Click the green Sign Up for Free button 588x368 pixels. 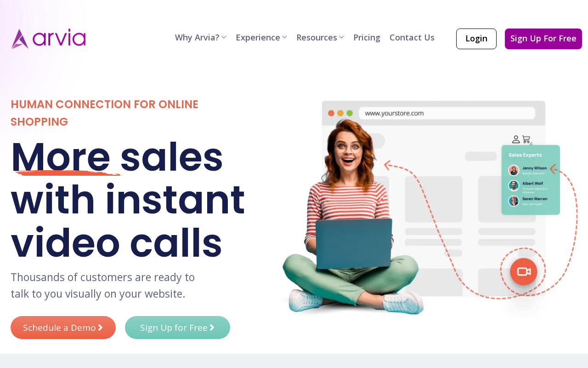177,328
